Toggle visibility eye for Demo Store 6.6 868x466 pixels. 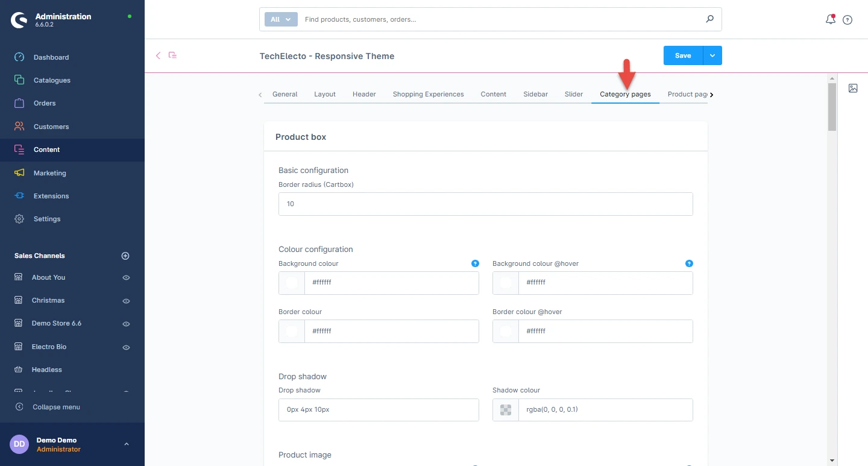tap(127, 324)
